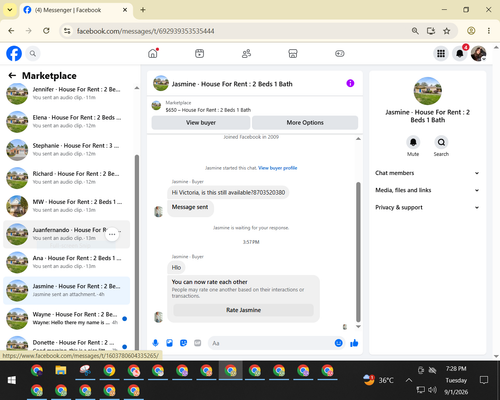Image resolution: width=500 pixels, height=400 pixels.
Task: Click the large listing photo in info panel
Action: (x=428, y=91)
